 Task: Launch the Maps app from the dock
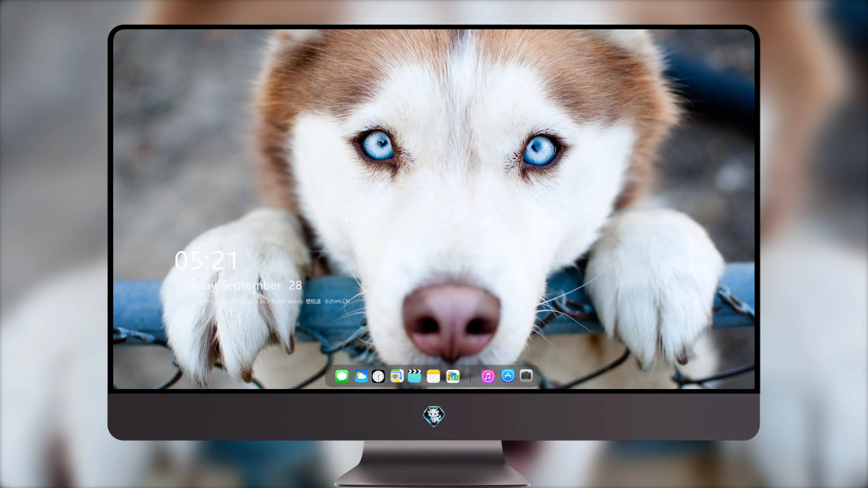(x=397, y=376)
